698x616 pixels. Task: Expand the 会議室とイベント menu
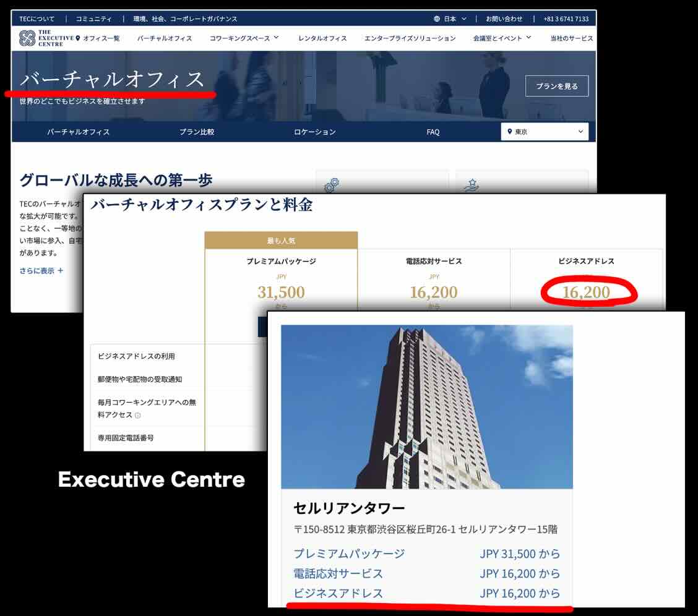pyautogui.click(x=502, y=38)
